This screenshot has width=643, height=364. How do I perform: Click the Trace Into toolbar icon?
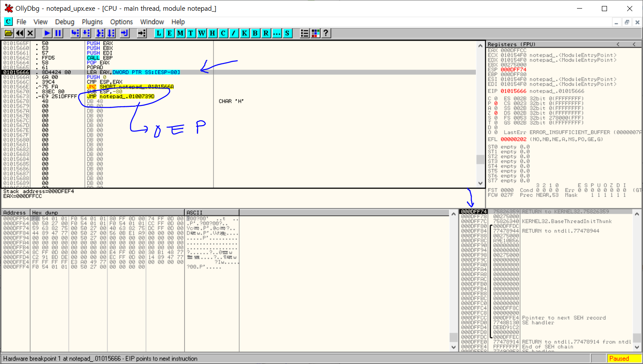pos(100,33)
